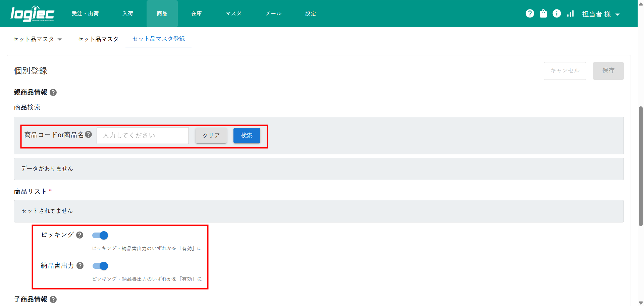Click help icon next to 親商品情報
644x306 pixels.
click(x=53, y=92)
